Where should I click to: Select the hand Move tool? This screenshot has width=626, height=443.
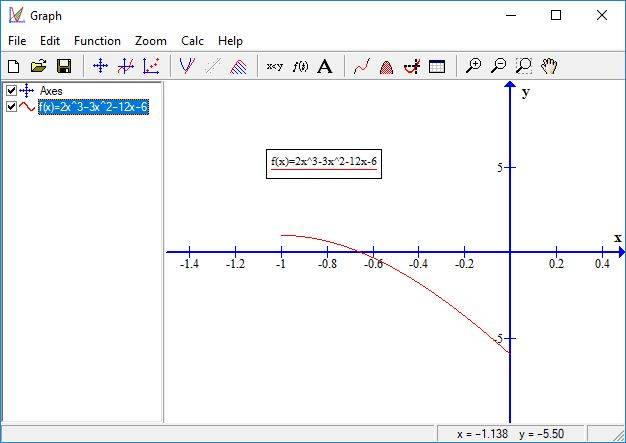549,67
